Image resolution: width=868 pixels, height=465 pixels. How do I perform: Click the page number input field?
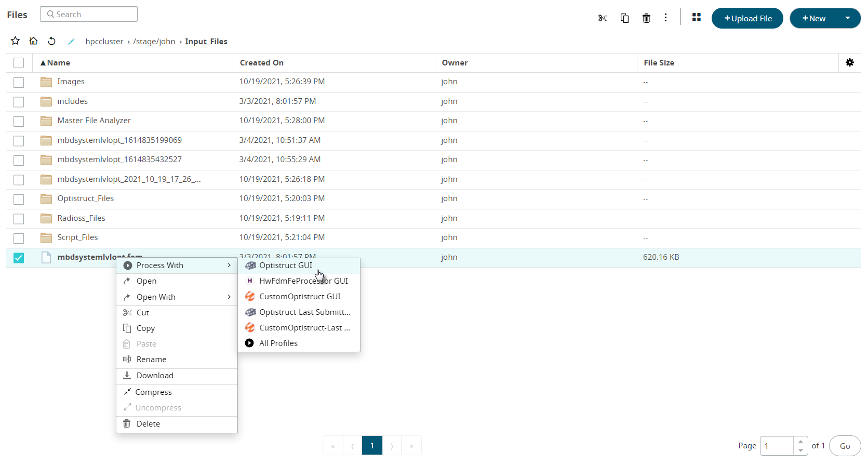click(777, 446)
